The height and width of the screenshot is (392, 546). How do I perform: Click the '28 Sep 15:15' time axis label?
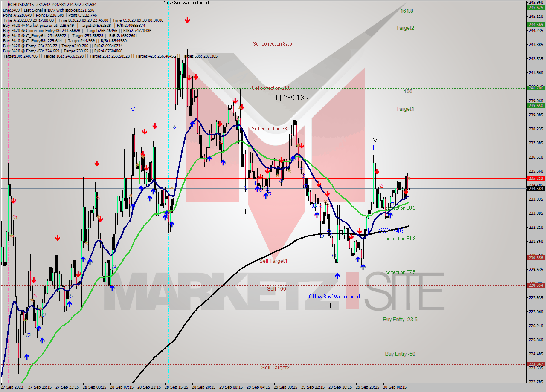coord(177,387)
